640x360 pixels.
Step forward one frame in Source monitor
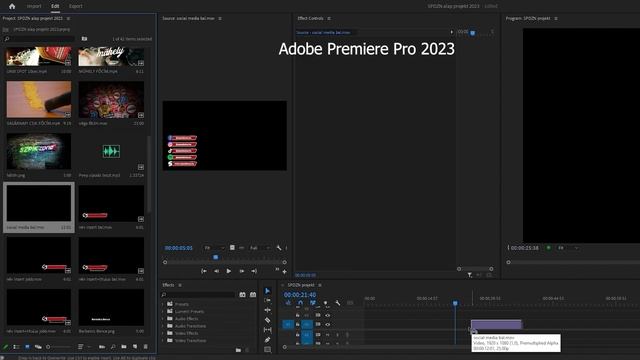pos(242,271)
